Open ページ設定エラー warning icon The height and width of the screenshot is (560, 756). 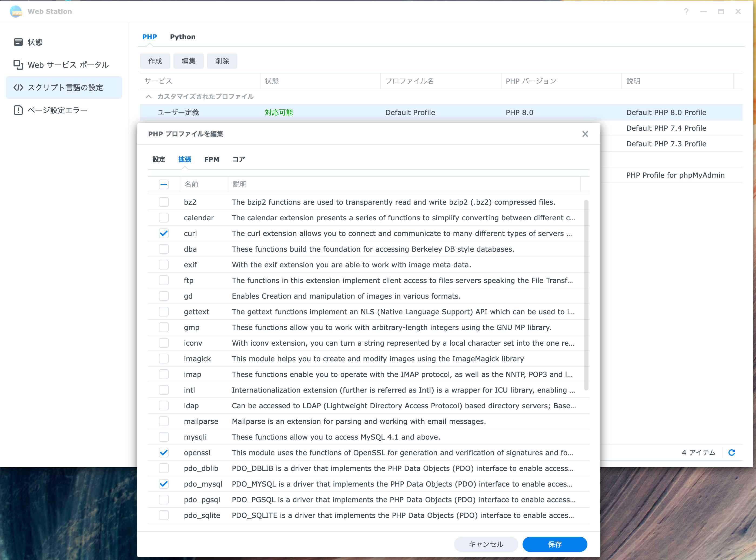(18, 110)
